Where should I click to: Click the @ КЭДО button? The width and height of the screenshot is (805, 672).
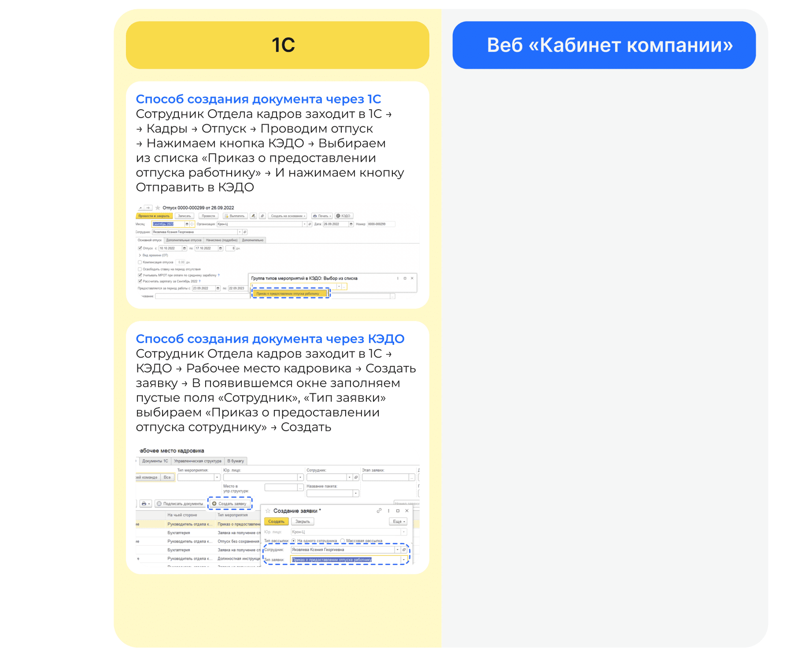pos(344,216)
